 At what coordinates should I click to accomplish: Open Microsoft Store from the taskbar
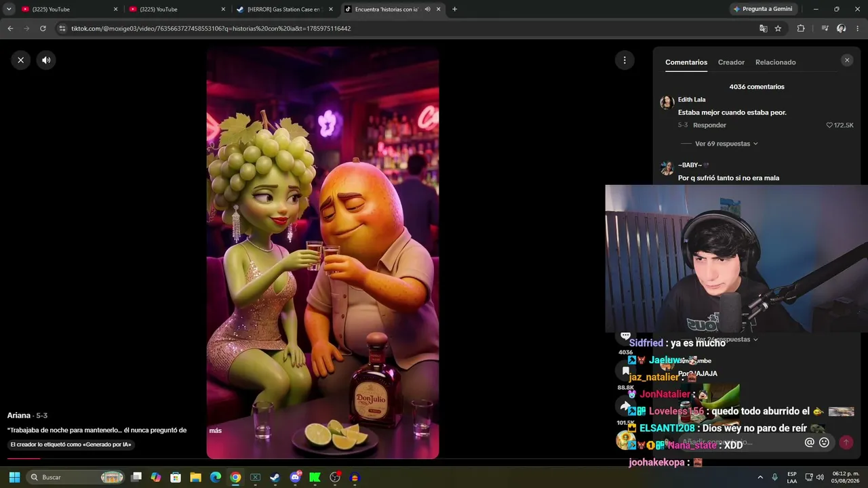[x=176, y=477]
